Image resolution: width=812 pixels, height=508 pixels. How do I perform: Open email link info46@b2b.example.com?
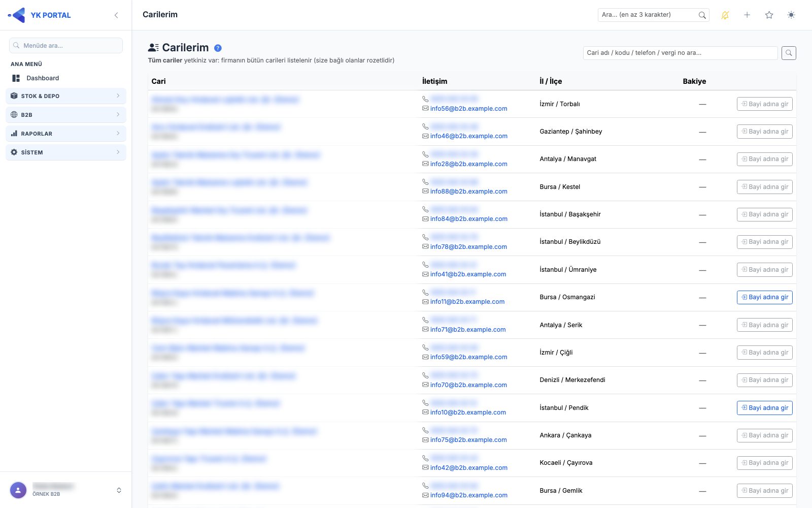point(469,136)
